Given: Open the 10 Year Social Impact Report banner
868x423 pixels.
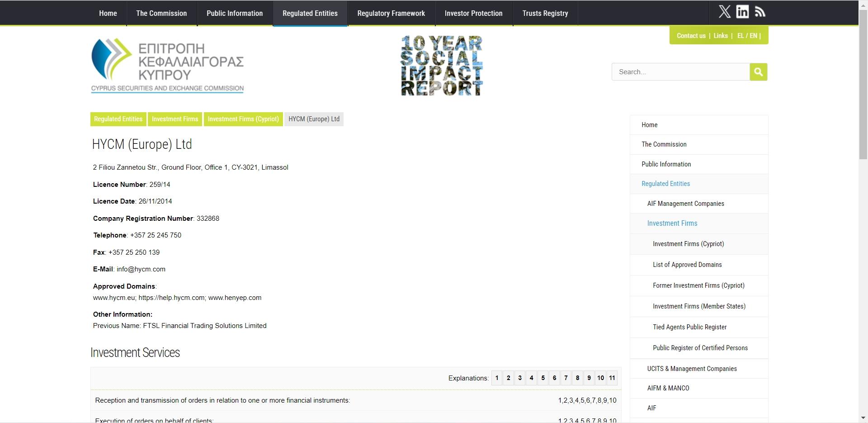Looking at the screenshot, I should point(442,66).
